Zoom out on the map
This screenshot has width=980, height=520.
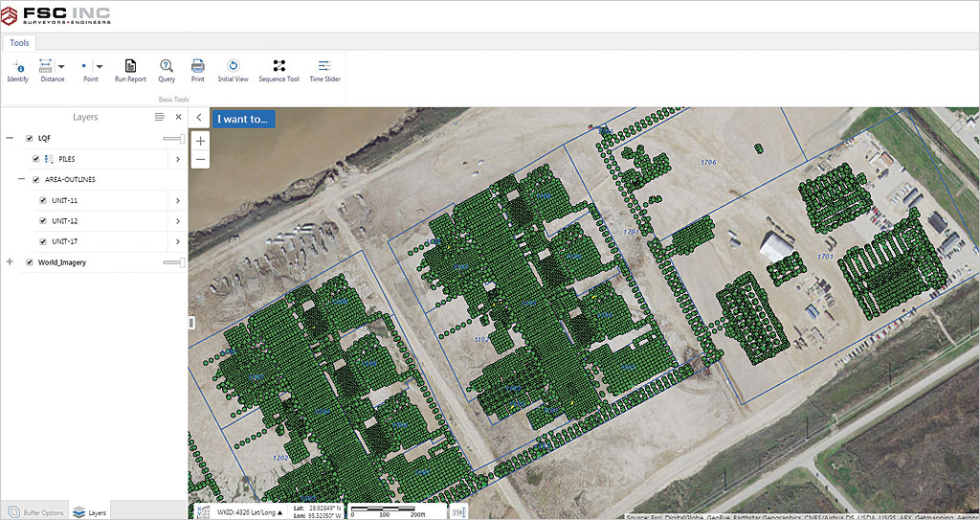[x=200, y=159]
